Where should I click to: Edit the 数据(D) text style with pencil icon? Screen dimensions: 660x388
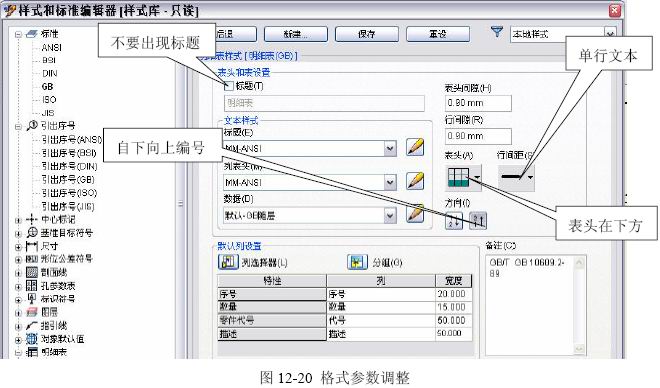click(415, 214)
